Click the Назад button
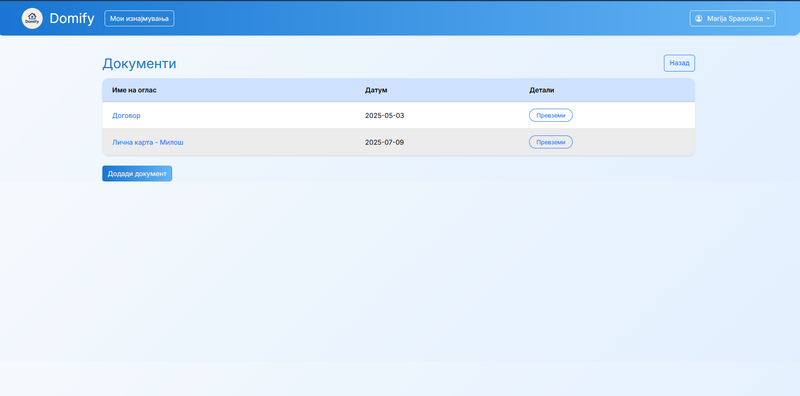 pyautogui.click(x=679, y=63)
